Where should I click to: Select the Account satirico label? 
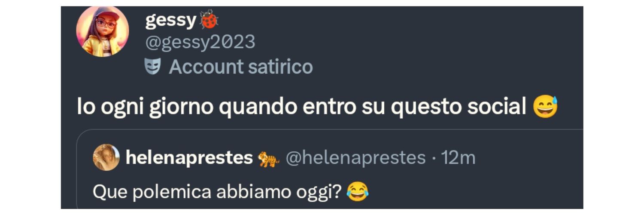(241, 67)
